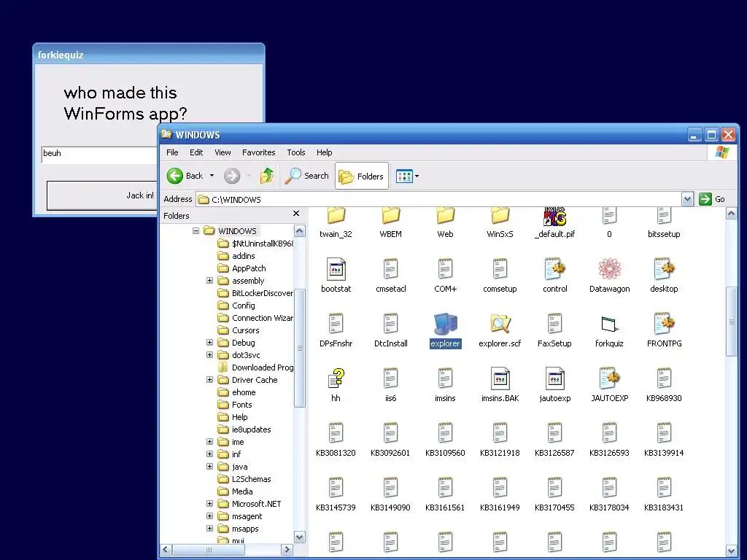Select the forkquiz file icon
The height and width of the screenshot is (560, 747).
pyautogui.click(x=609, y=324)
